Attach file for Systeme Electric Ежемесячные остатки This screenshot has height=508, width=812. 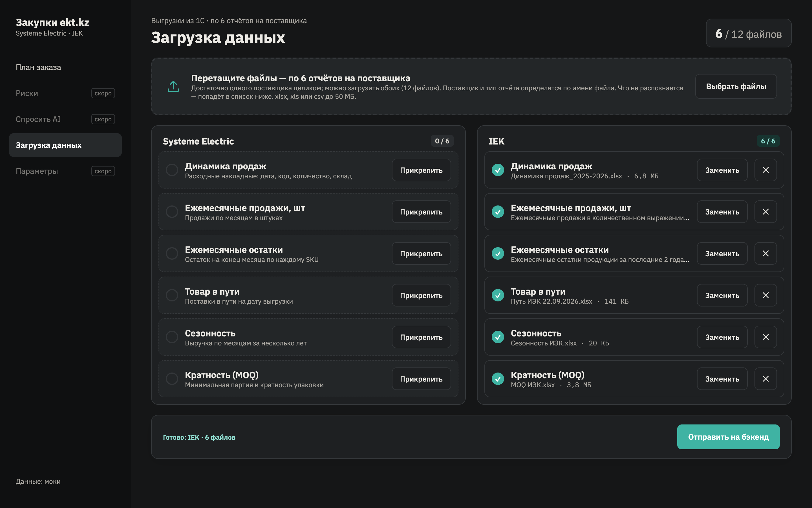(421, 253)
